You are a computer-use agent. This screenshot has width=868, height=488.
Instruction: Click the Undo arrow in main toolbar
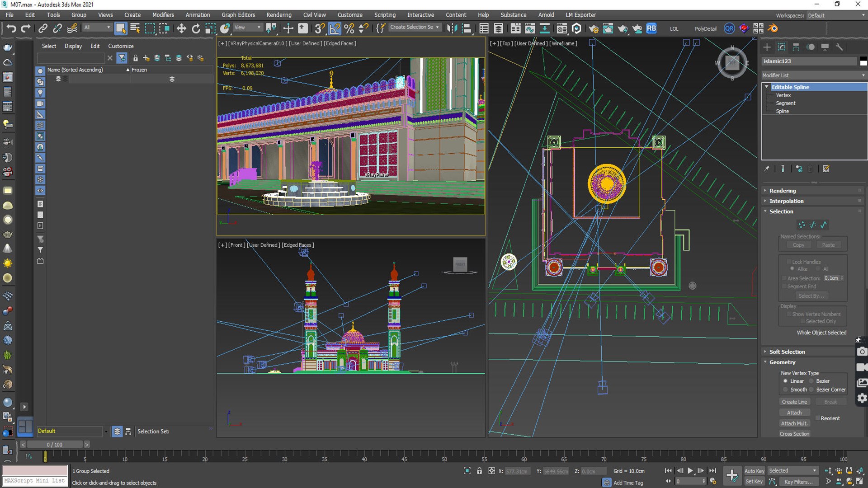pyautogui.click(x=11, y=28)
